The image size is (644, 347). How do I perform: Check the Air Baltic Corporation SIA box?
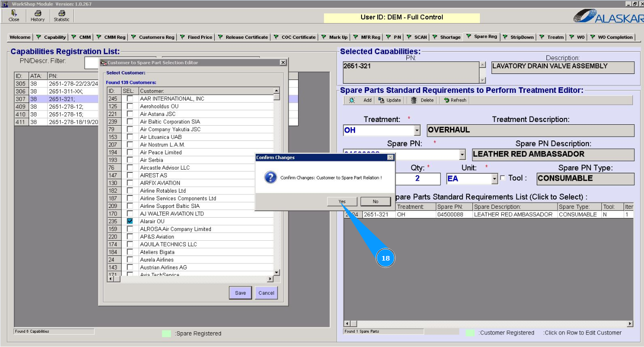130,122
